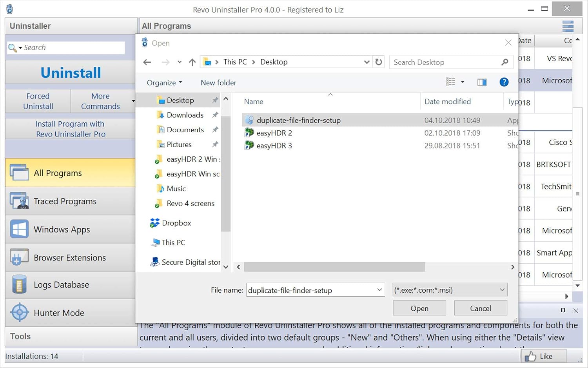Close the description panel at the bottom

coord(575,310)
